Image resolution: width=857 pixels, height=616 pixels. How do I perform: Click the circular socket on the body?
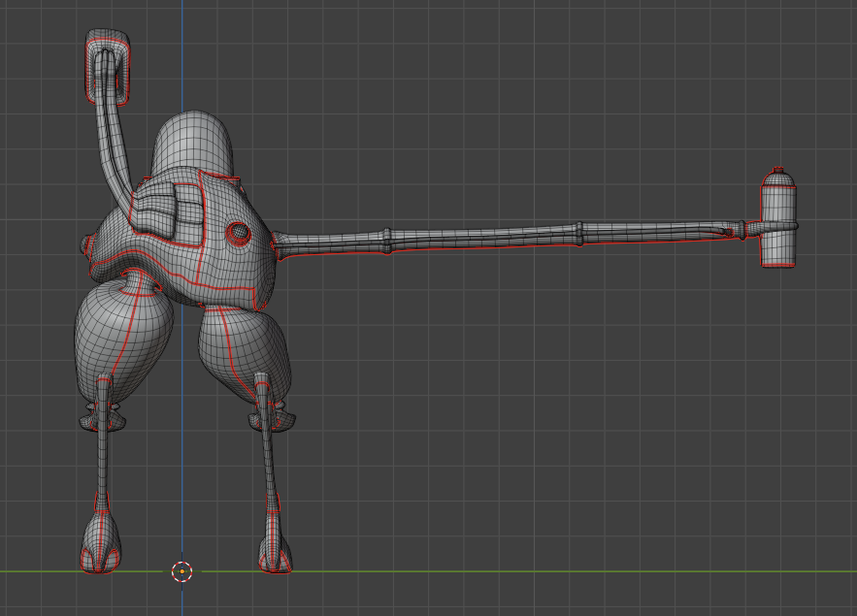[x=239, y=233]
